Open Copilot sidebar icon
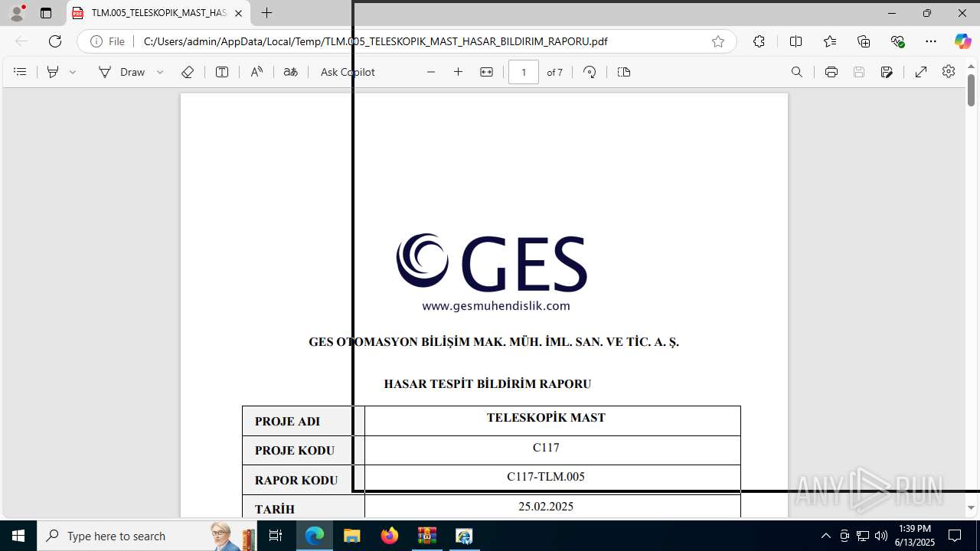 pyautogui.click(x=962, y=41)
